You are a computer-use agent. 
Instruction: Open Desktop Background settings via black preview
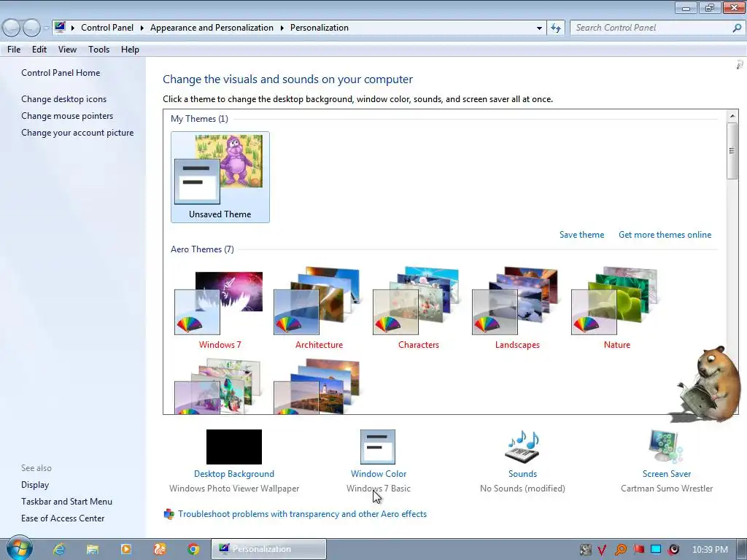pos(234,447)
